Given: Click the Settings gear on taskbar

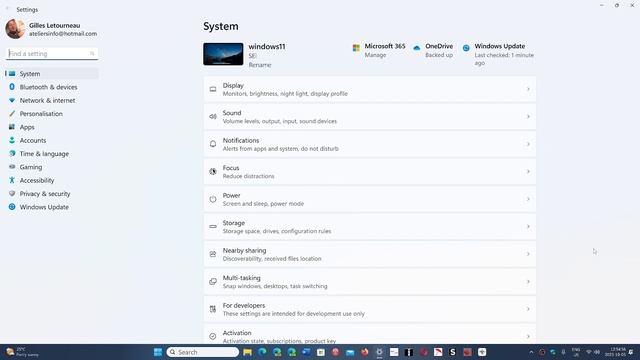Looking at the screenshot, I should click(x=379, y=352).
